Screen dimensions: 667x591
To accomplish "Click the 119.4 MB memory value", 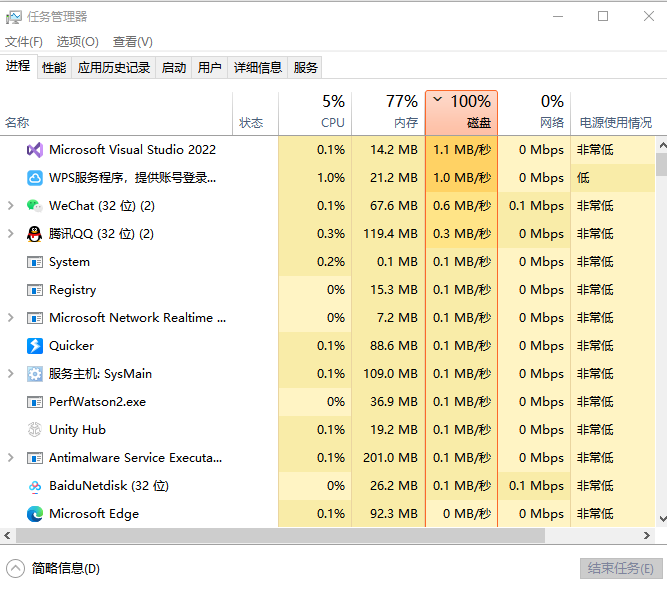I will click(390, 234).
